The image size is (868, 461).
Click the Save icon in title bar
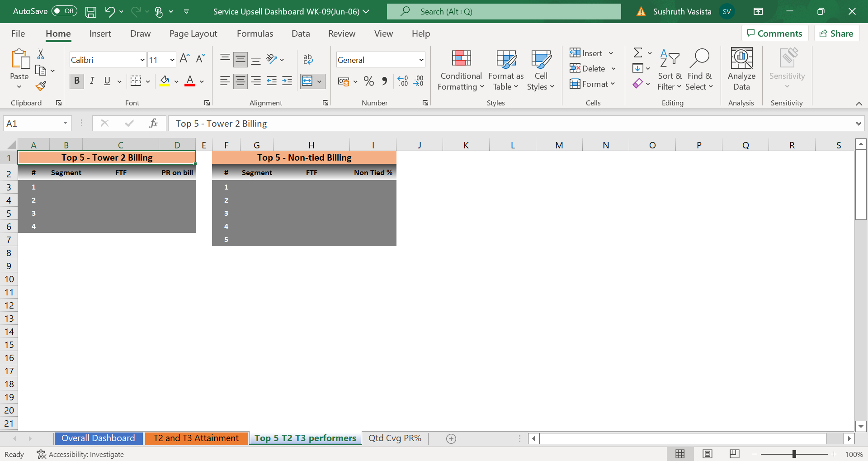tap(91, 12)
